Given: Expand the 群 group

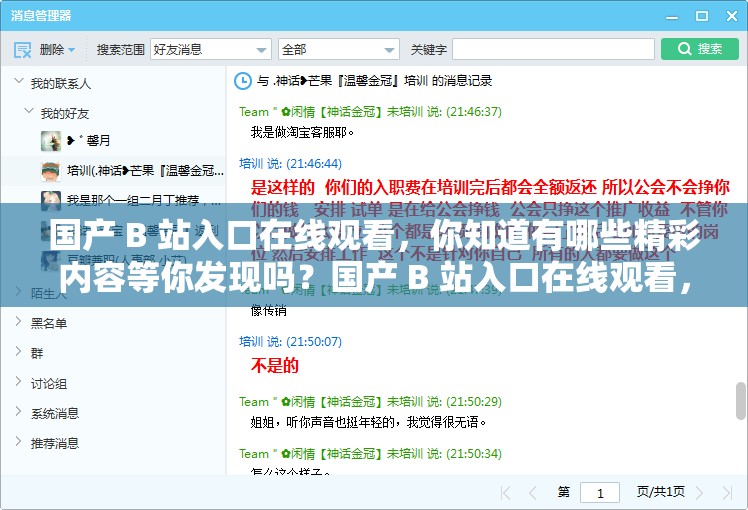Looking at the screenshot, I should (19, 352).
